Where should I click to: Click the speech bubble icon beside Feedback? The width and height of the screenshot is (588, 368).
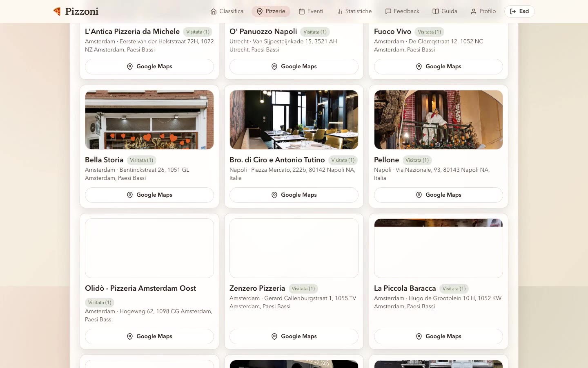388,11
